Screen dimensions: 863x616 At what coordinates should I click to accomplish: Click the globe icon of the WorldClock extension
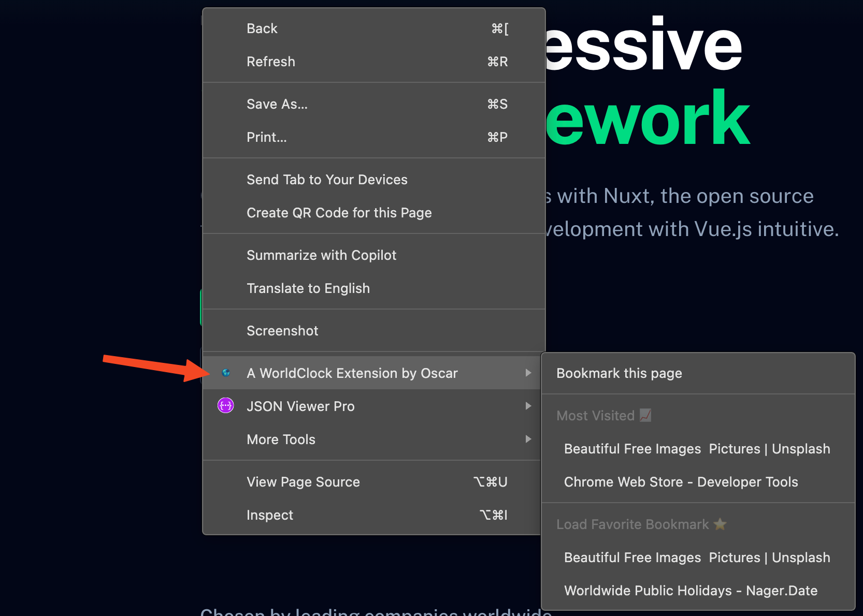pyautogui.click(x=226, y=373)
